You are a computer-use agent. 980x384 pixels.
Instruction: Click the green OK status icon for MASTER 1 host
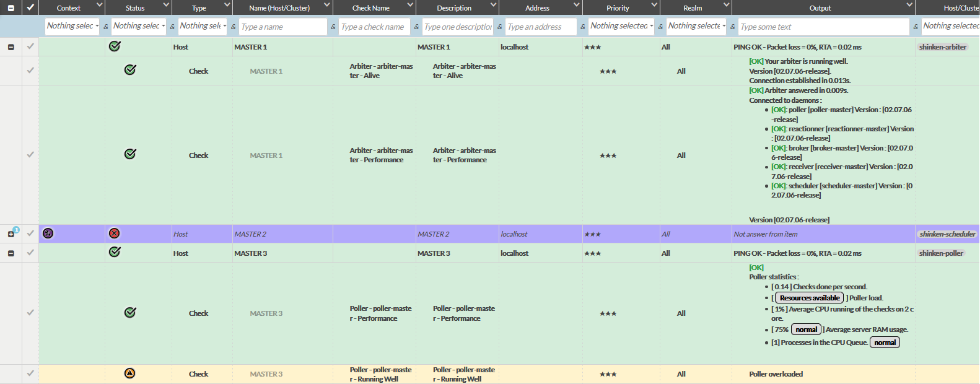pyautogui.click(x=115, y=46)
